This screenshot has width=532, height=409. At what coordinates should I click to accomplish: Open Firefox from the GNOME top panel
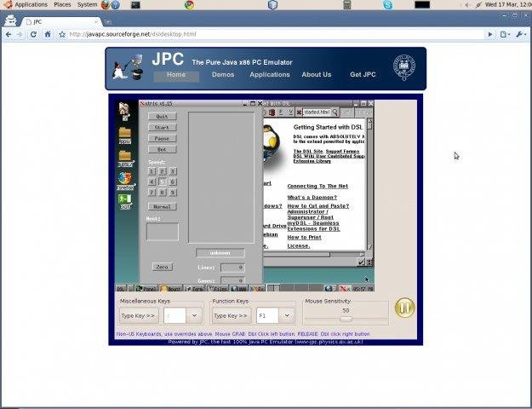pyautogui.click(x=106, y=5)
